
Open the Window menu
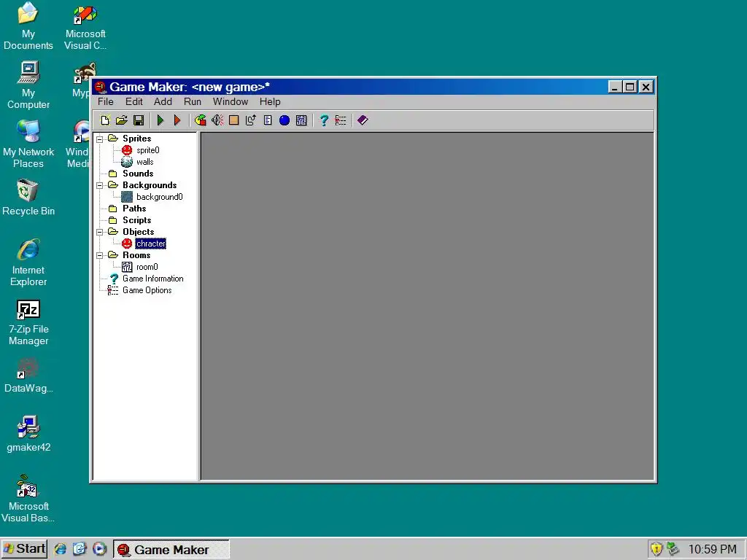tap(231, 101)
